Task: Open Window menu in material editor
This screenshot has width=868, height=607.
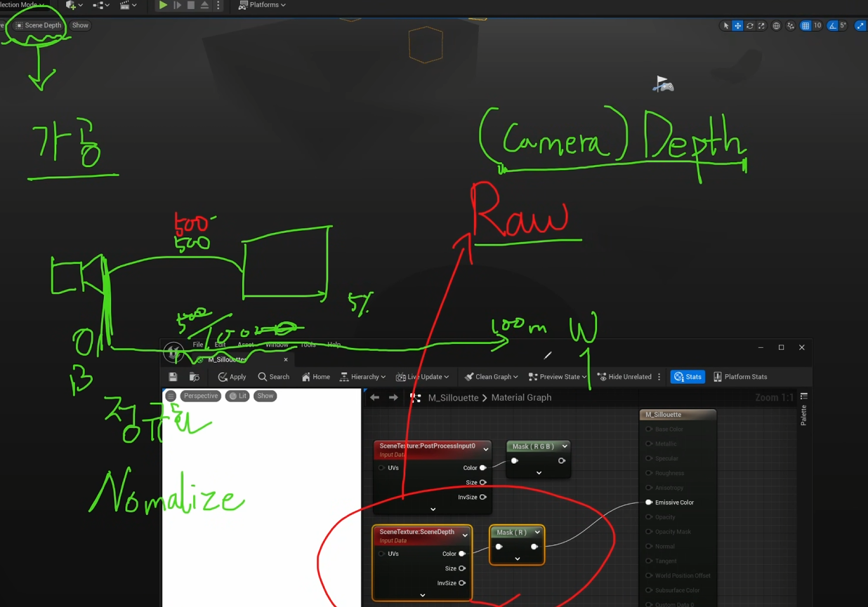Action: point(277,345)
